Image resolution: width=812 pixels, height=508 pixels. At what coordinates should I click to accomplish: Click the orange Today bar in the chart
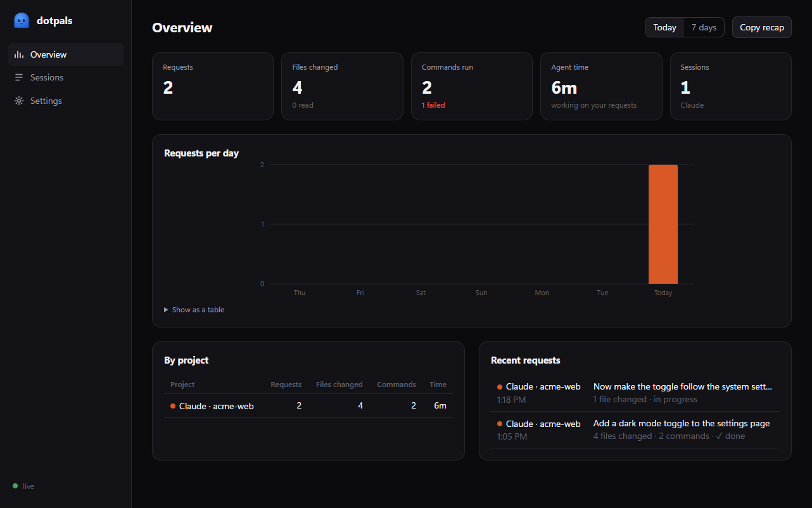tap(663, 224)
